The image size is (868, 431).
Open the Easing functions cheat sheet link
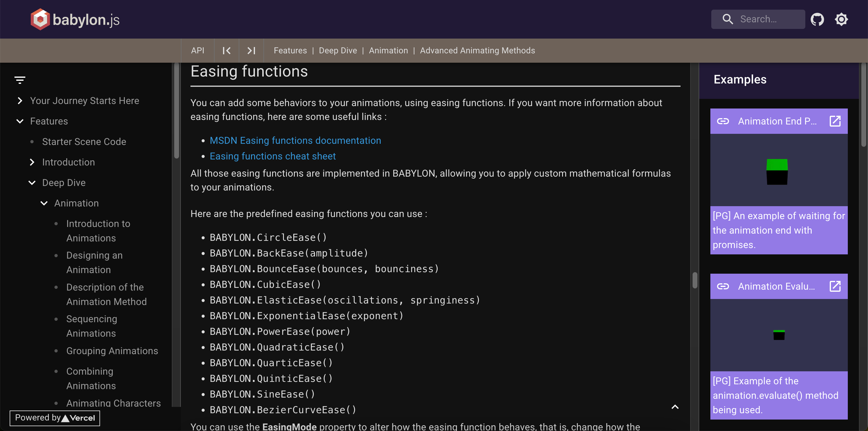272,156
